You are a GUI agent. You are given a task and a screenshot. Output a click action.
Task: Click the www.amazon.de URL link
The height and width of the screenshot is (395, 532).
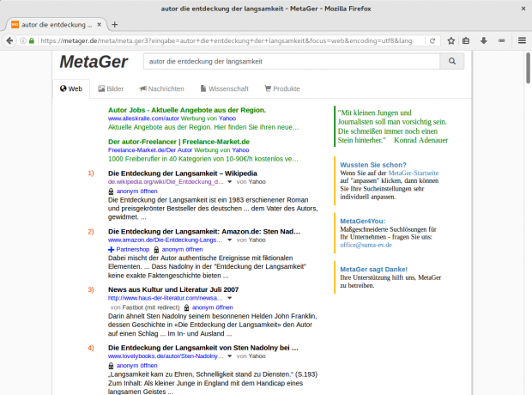click(x=166, y=240)
